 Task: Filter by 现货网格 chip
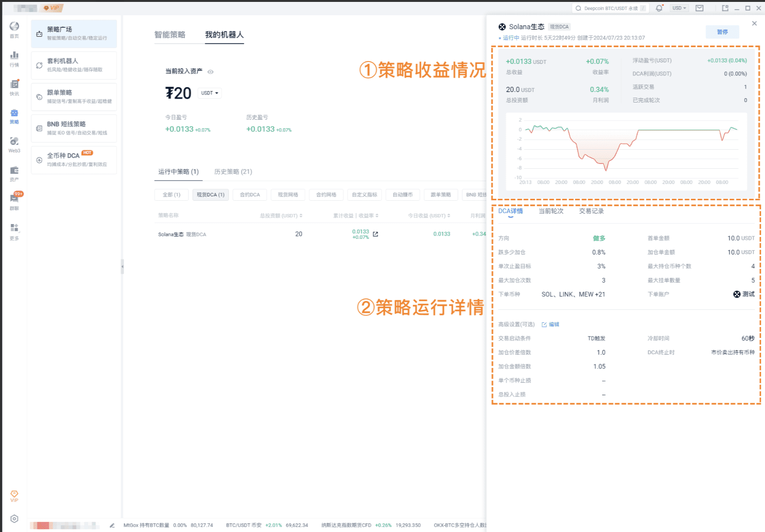[288, 194]
